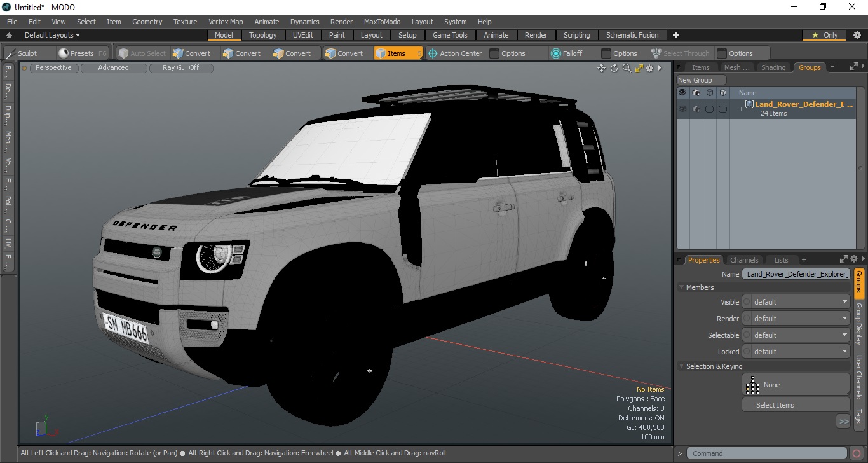Open Groups panel tab dropdown arrow
The image size is (868, 463).
(x=832, y=67)
